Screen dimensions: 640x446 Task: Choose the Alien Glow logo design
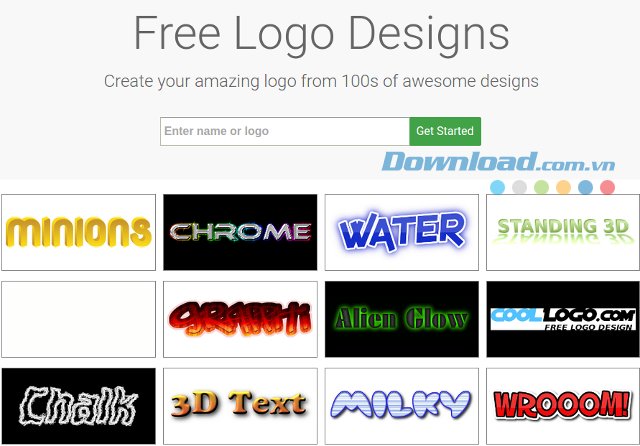pyautogui.click(x=402, y=319)
